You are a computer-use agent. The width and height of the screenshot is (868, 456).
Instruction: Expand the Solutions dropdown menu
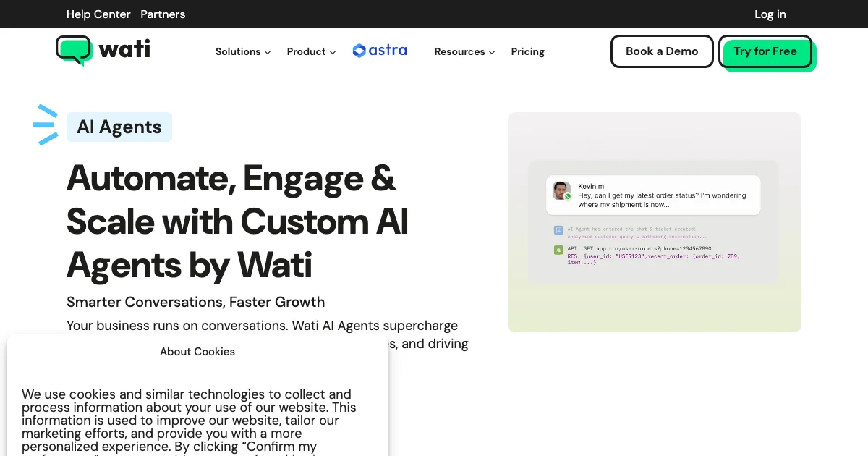243,51
